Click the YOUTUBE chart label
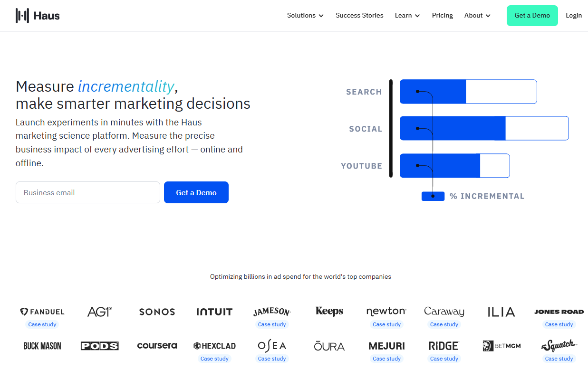588x370 pixels. (x=361, y=166)
